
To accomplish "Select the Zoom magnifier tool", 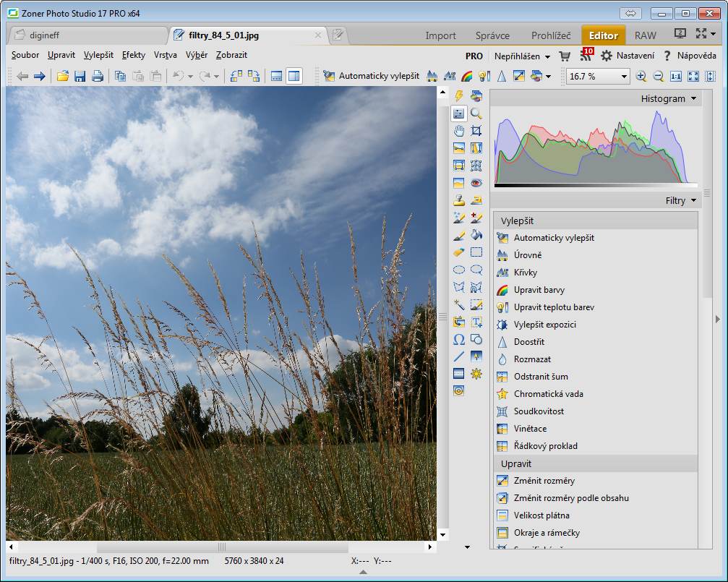I will (x=476, y=114).
